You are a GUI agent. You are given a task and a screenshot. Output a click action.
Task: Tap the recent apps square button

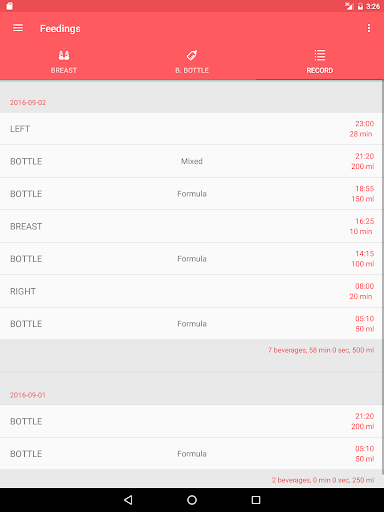pos(256,500)
